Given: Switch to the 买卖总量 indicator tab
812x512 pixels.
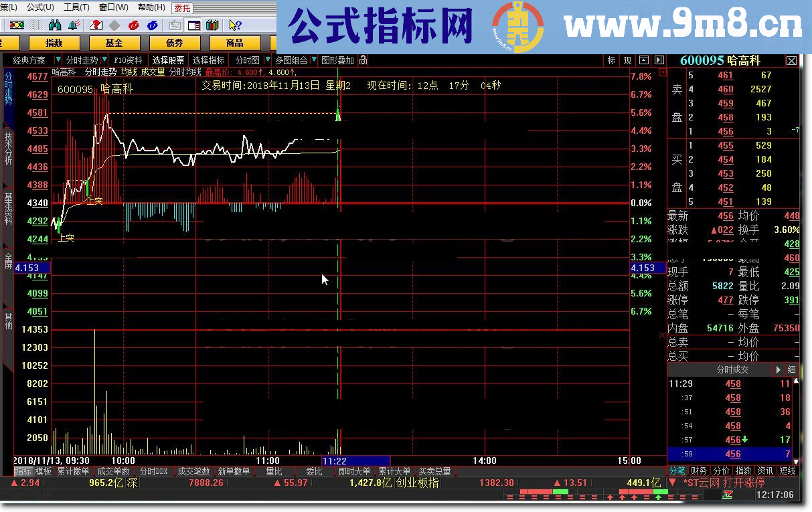Looking at the screenshot, I should (434, 471).
